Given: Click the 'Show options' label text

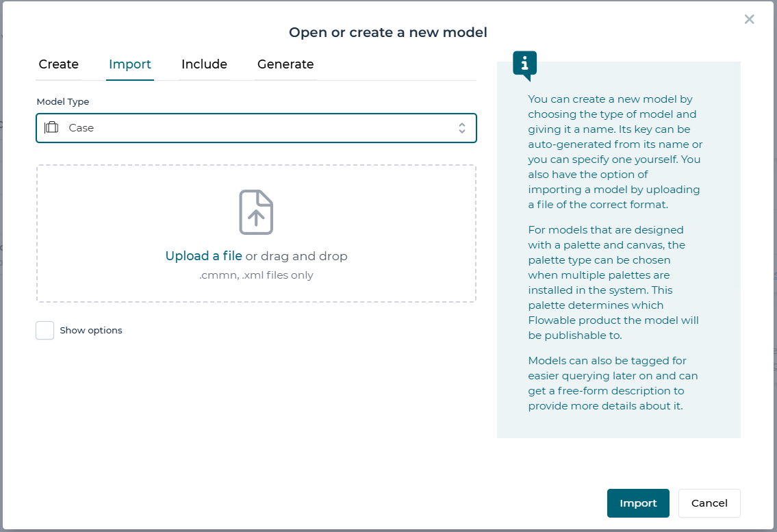Looking at the screenshot, I should [x=91, y=331].
